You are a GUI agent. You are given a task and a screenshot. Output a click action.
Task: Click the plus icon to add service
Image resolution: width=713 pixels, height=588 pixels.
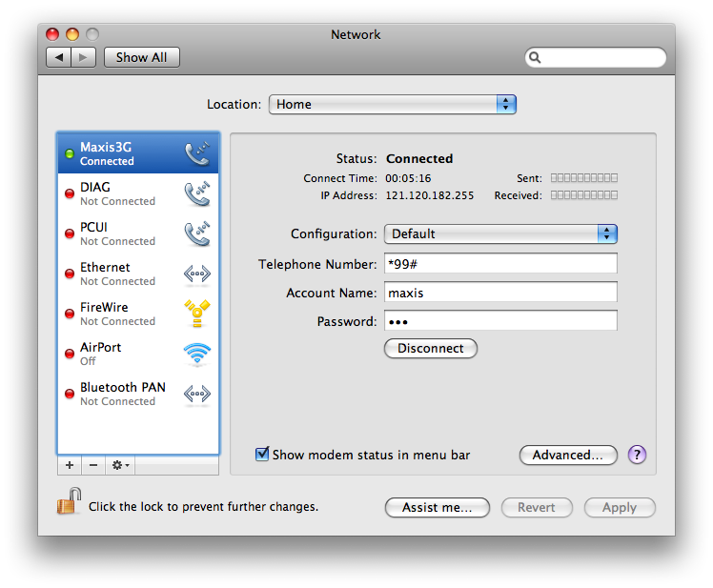click(70, 465)
